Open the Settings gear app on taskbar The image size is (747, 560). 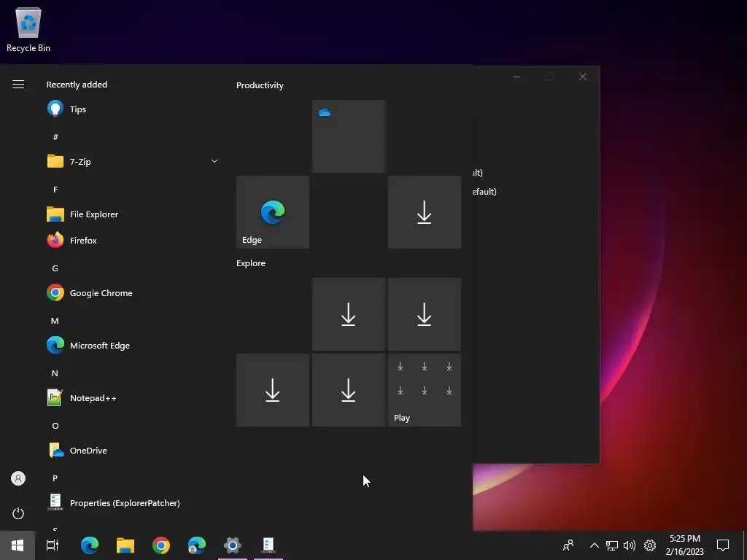pos(233,545)
